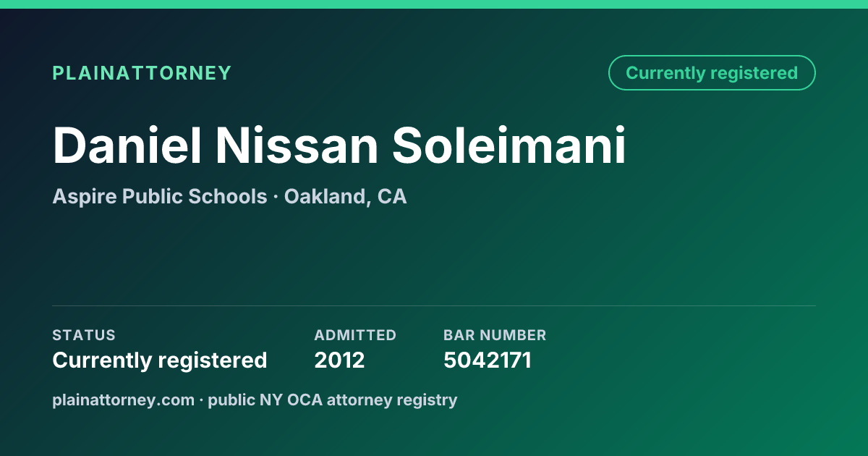This screenshot has width=868, height=456.
Task: Click the word Soleimani in the heading
Action: 509,145
